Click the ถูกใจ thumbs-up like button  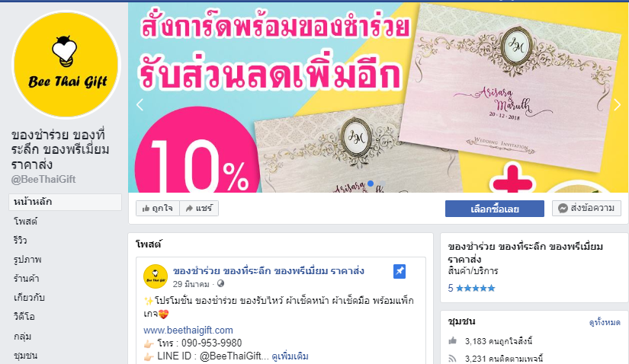point(158,209)
